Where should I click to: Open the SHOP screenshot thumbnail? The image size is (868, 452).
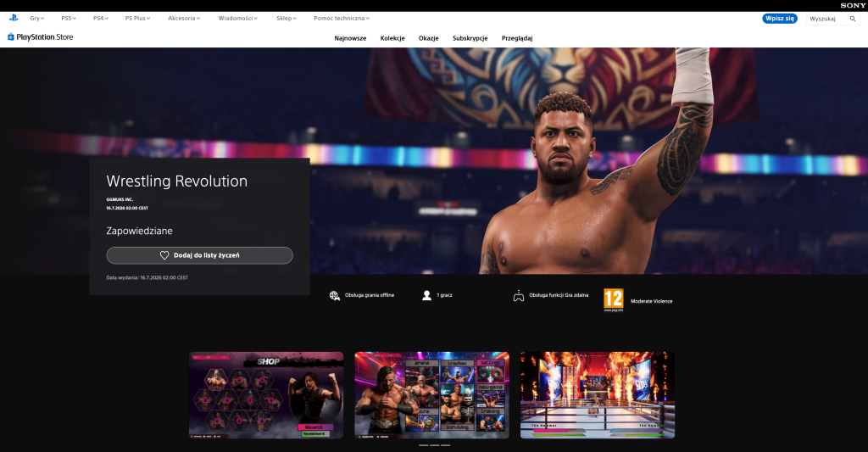(x=266, y=395)
